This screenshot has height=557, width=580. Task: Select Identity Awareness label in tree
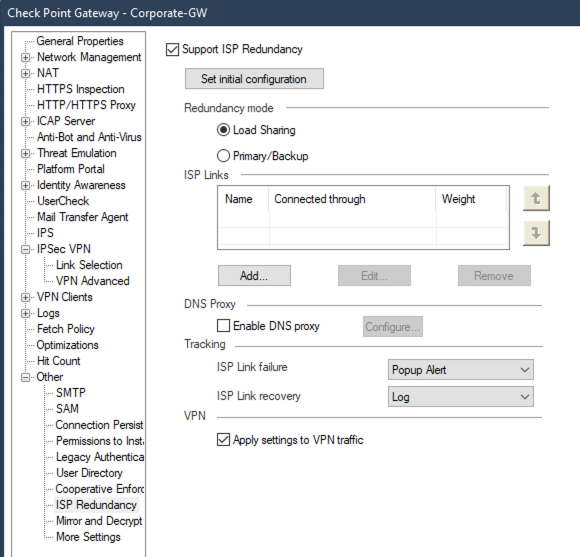point(81,185)
